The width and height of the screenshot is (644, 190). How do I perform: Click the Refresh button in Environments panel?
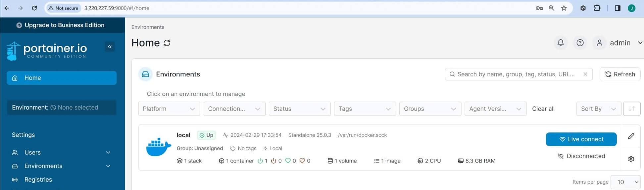(620, 74)
